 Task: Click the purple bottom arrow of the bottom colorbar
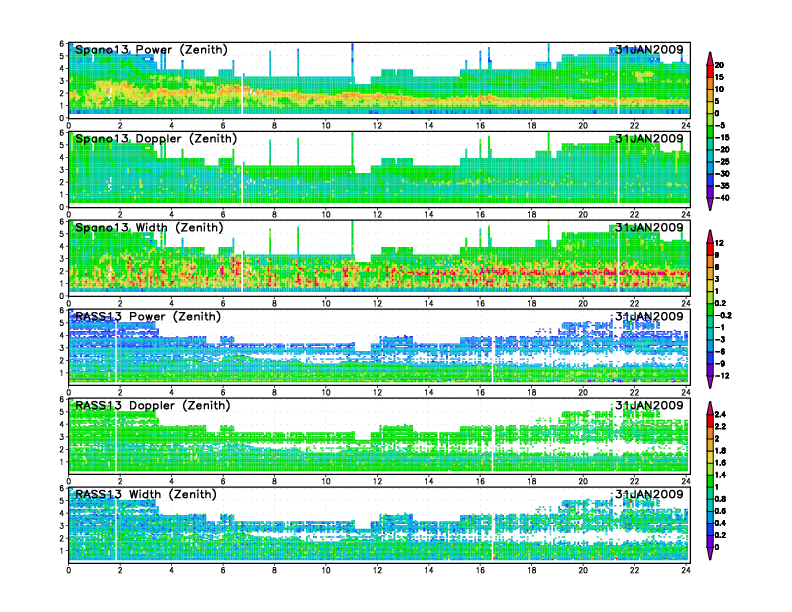(710, 553)
